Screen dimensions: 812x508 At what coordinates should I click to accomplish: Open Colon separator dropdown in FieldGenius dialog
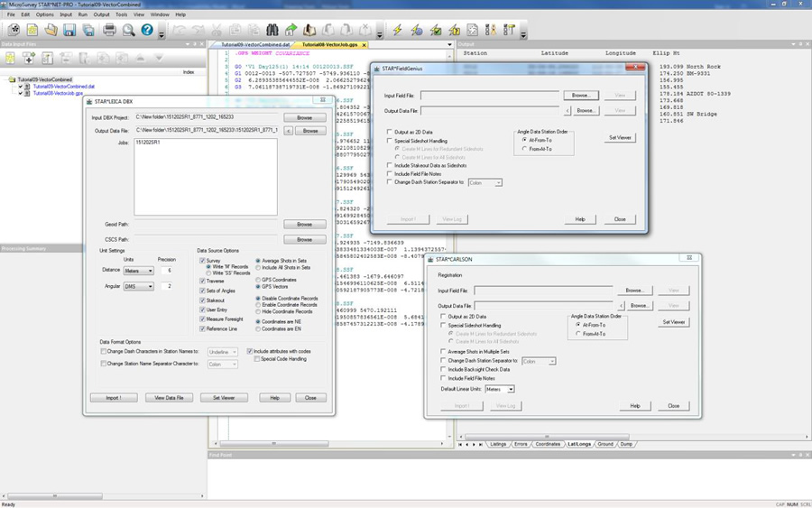[x=485, y=183]
